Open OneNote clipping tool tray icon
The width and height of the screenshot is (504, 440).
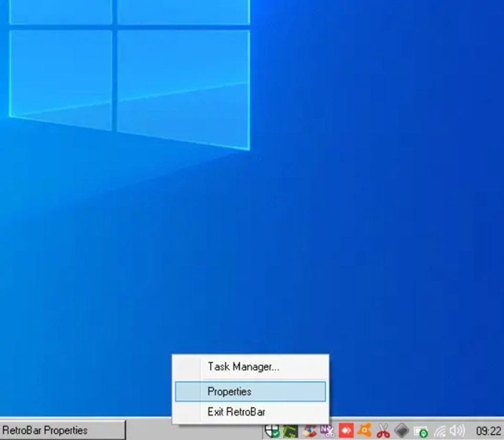tap(328, 431)
